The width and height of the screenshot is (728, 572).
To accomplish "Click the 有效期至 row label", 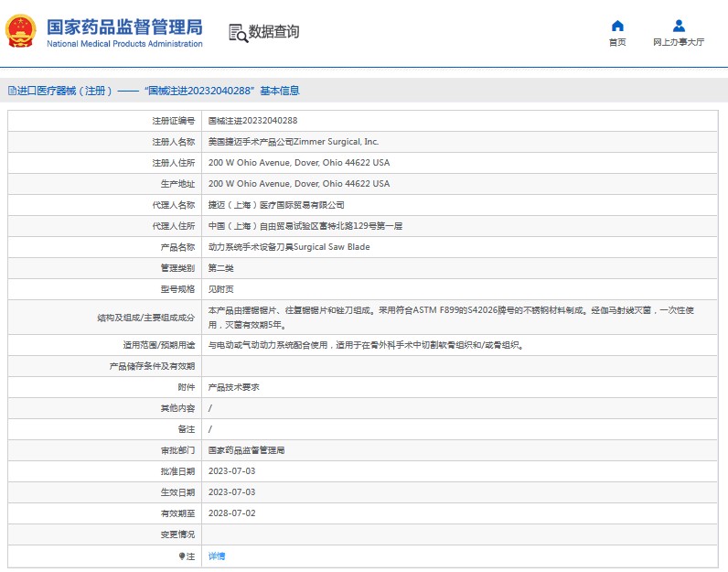I will (x=177, y=513).
